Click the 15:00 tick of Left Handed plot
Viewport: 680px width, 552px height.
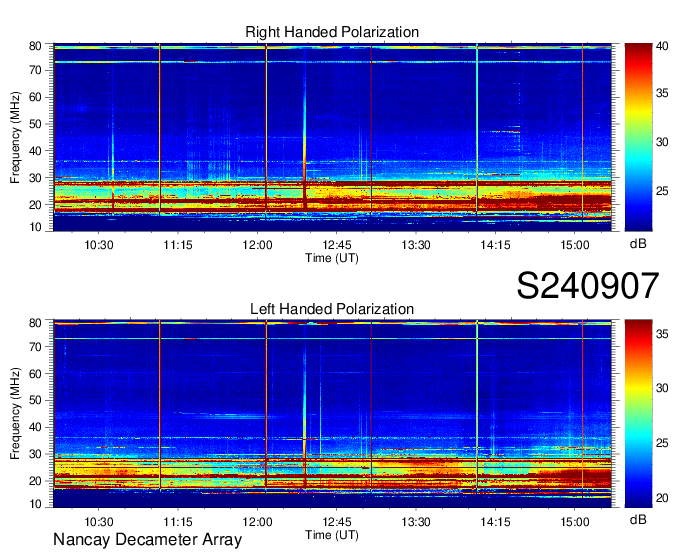pos(575,522)
